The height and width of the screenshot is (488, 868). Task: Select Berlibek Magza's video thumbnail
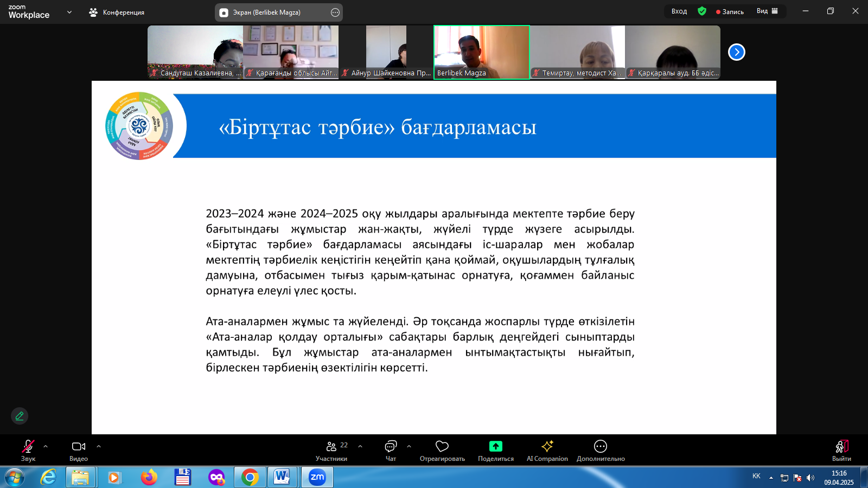(481, 52)
